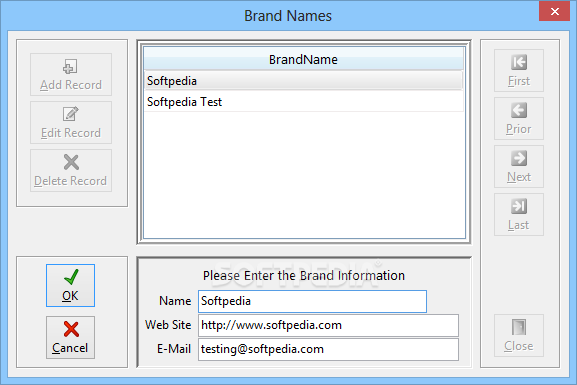Click the Delete Record button

71,170
